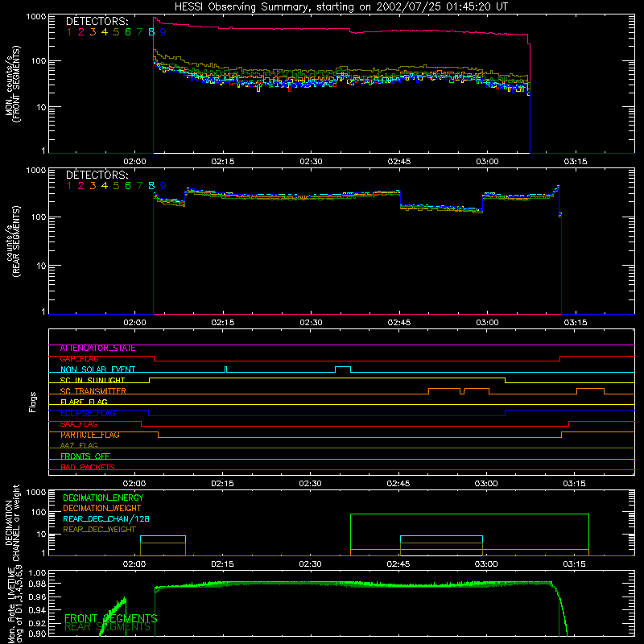Click the ATTENUATOR_STATE flag label
This screenshot has height=644, width=644.
click(97, 349)
